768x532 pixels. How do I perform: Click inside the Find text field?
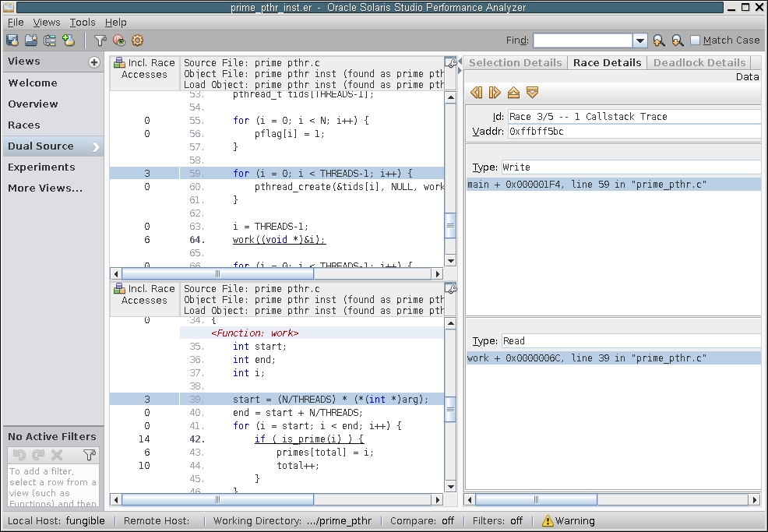[x=582, y=41]
